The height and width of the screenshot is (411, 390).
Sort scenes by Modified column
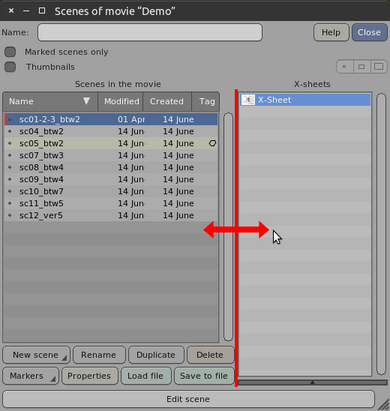[x=121, y=101]
